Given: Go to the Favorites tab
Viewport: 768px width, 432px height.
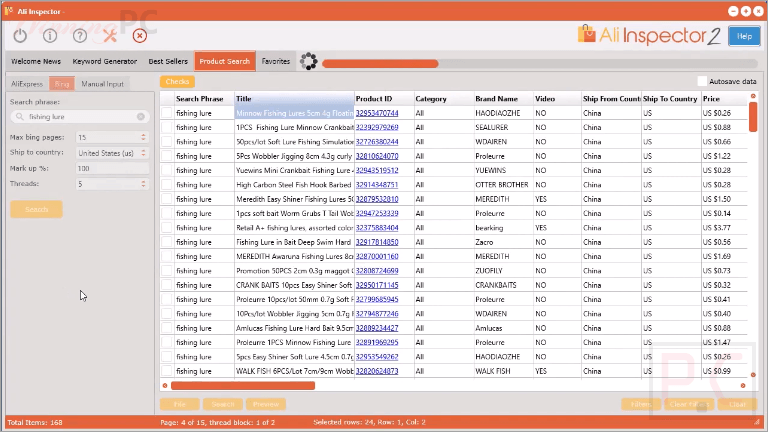Looking at the screenshot, I should pyautogui.click(x=276, y=61).
